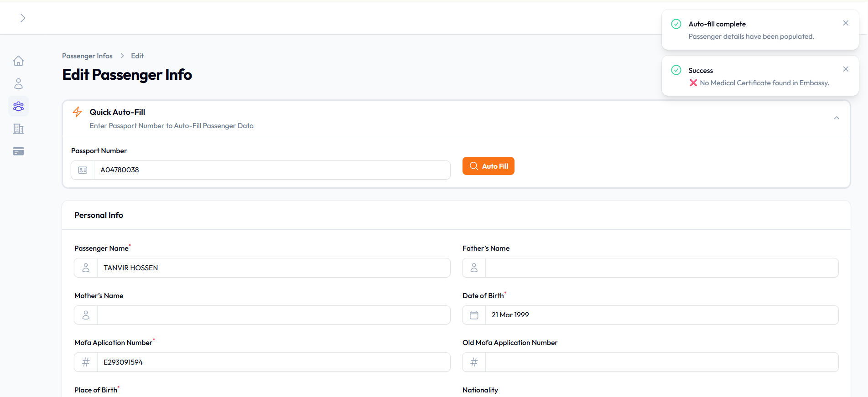Close the Auto-fill complete notification
The height and width of the screenshot is (397, 868).
pos(846,23)
